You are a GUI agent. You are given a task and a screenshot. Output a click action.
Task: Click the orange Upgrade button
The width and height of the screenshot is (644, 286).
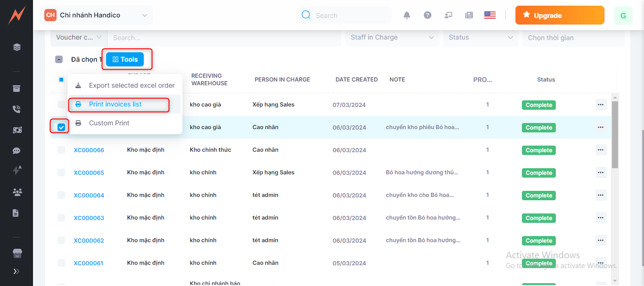click(559, 16)
